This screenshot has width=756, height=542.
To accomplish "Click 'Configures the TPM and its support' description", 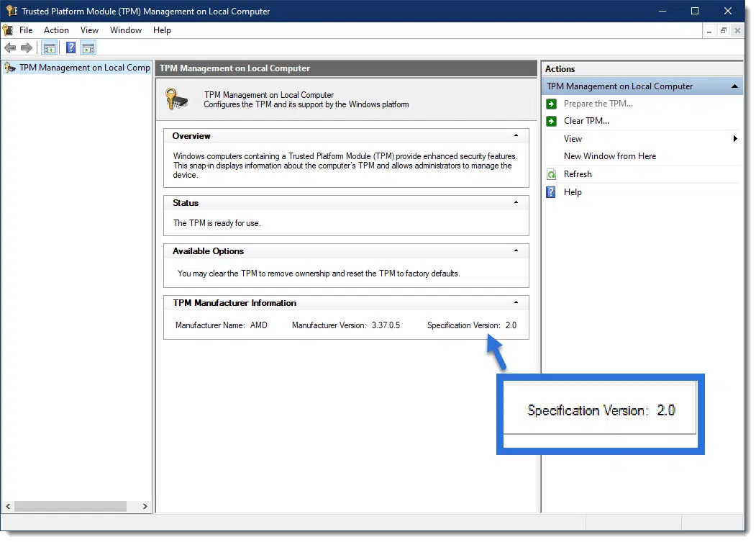I will pyautogui.click(x=306, y=104).
